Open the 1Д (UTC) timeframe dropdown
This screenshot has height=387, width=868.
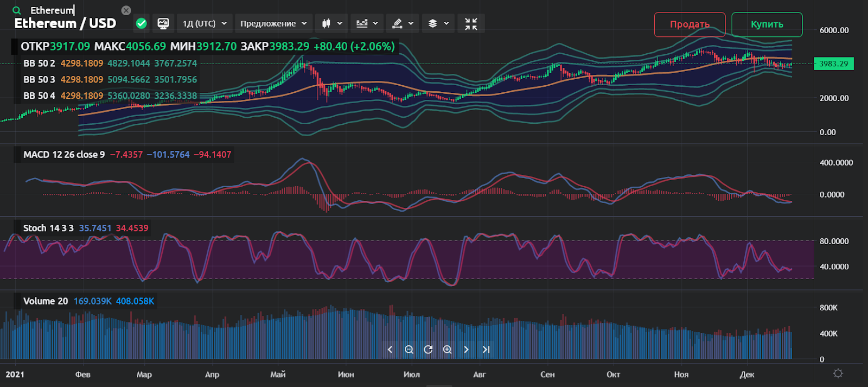point(205,23)
